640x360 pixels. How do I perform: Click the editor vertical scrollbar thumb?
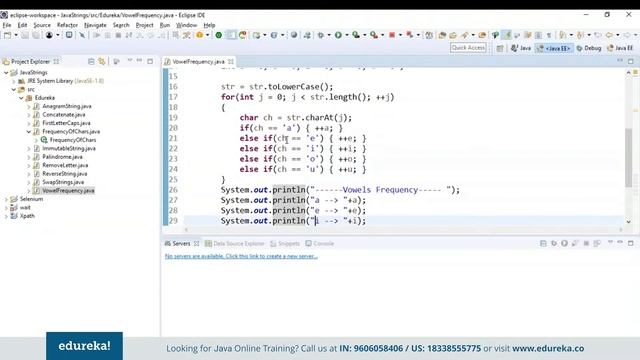(628, 157)
